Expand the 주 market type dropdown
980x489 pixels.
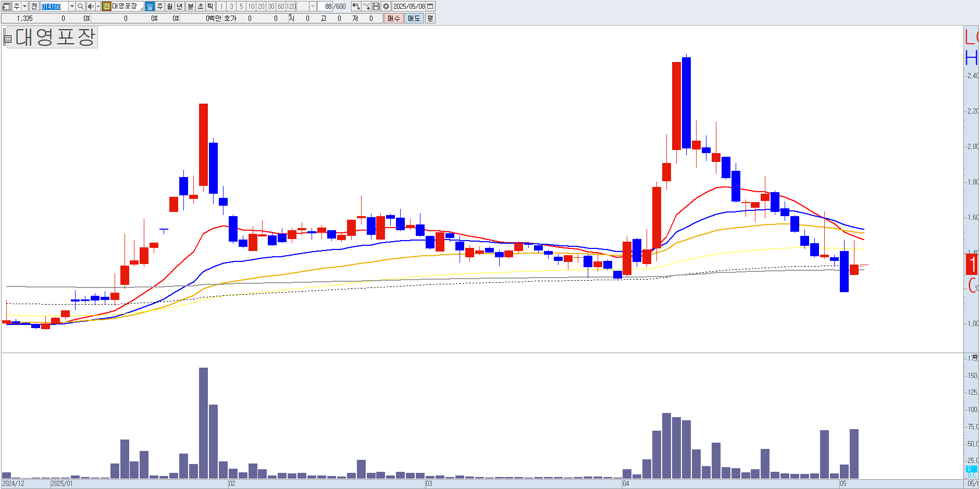24,6
